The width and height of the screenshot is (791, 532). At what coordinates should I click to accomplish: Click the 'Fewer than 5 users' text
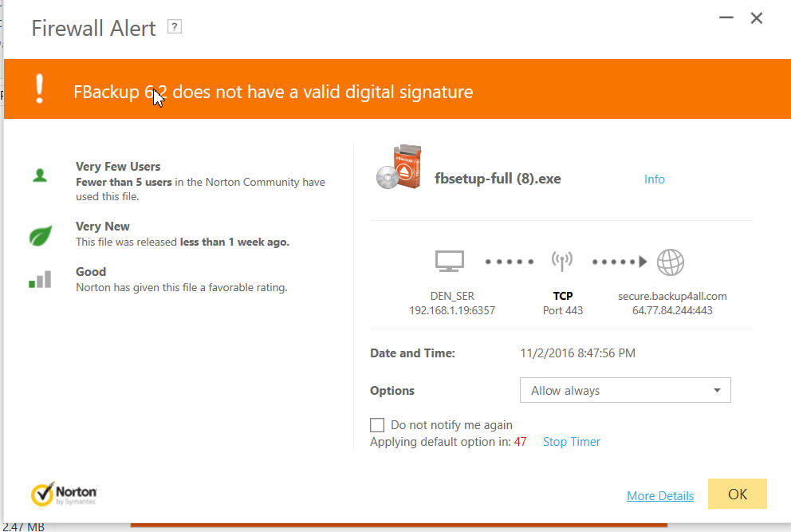click(124, 182)
